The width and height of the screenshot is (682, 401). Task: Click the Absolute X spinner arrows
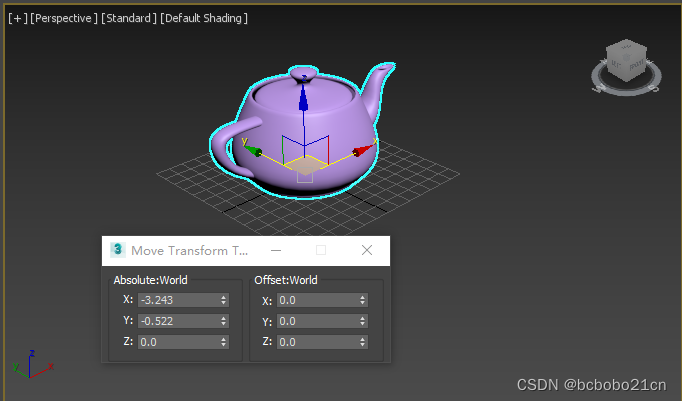coord(224,300)
